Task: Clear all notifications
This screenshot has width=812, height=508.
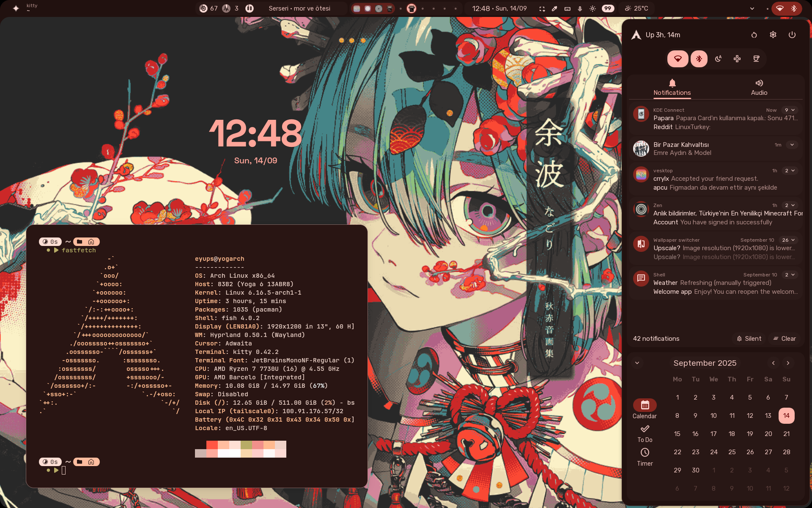Action: tap(785, 339)
